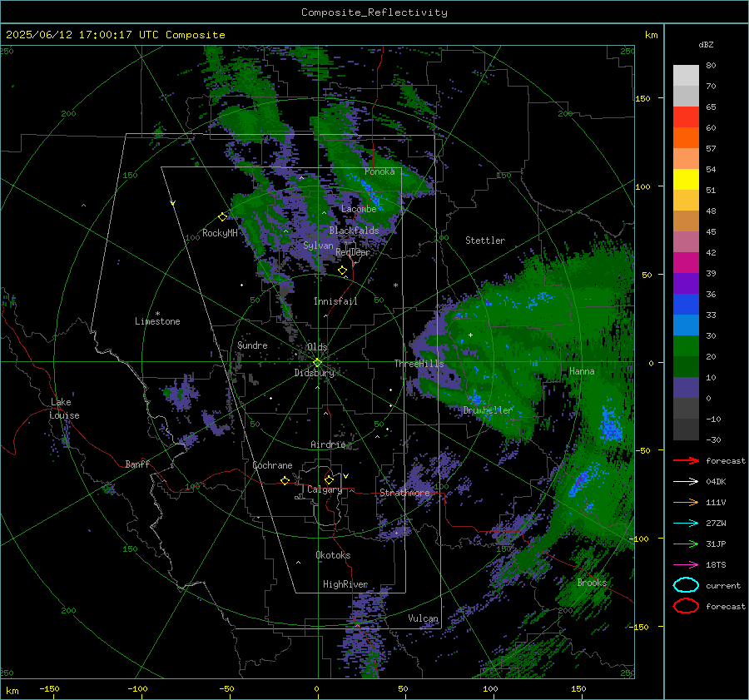Click the asterisk marker above Limestone
Screen dimensions: 749x700
[157, 314]
